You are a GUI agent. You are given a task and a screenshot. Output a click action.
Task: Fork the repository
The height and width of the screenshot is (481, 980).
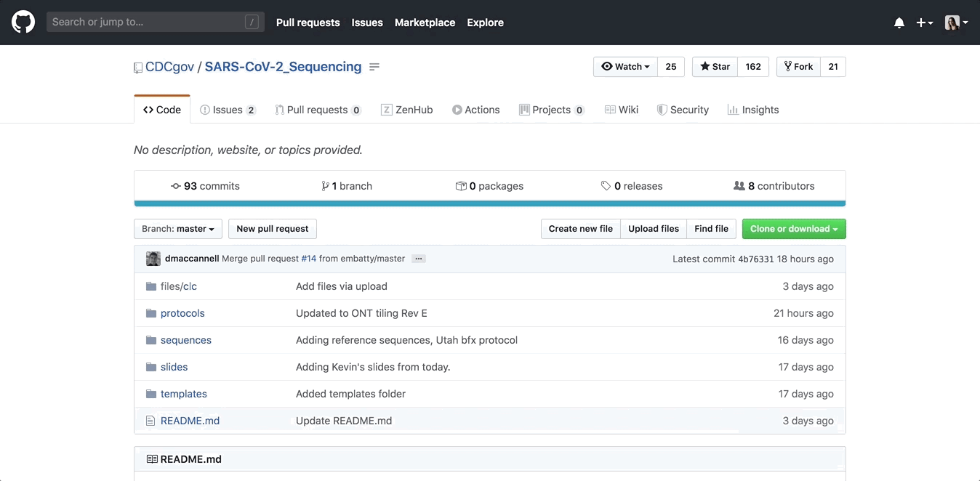798,67
